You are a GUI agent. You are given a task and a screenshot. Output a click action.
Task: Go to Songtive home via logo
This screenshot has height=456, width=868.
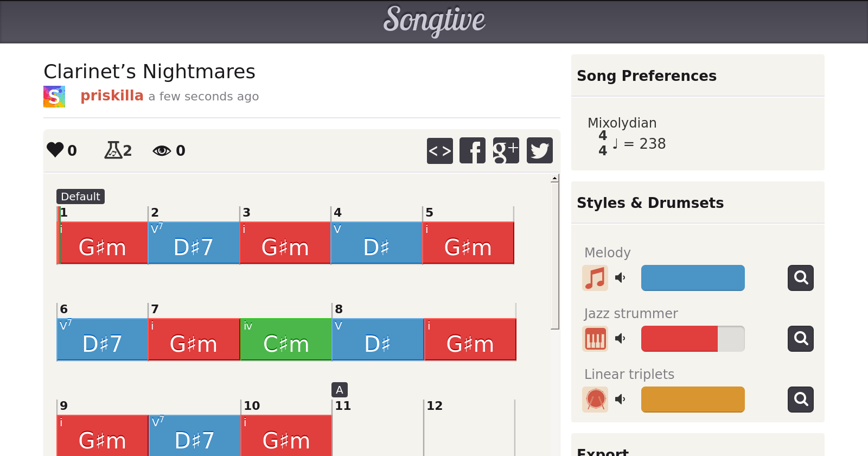pos(434,21)
